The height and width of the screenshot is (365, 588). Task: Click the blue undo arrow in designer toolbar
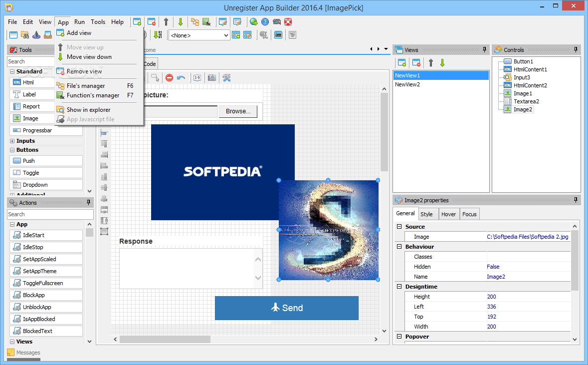click(x=181, y=78)
